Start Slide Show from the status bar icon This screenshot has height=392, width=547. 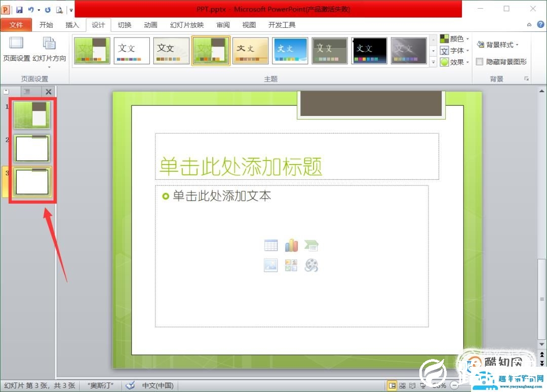423,385
